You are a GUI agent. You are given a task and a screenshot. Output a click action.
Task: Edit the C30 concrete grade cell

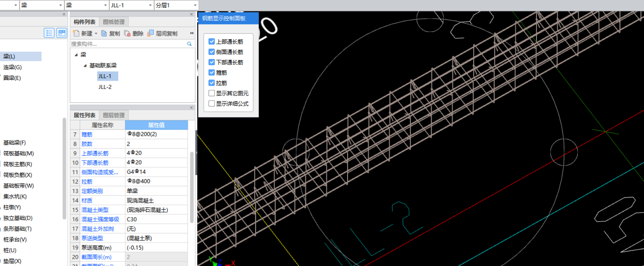156,219
